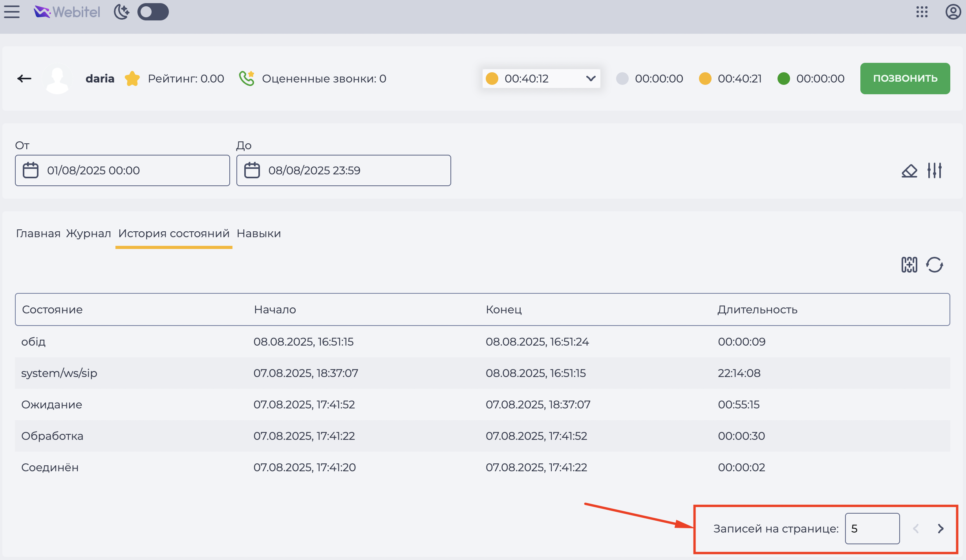This screenshot has height=560, width=966.
Task: Switch to the Журнал tab
Action: [89, 233]
